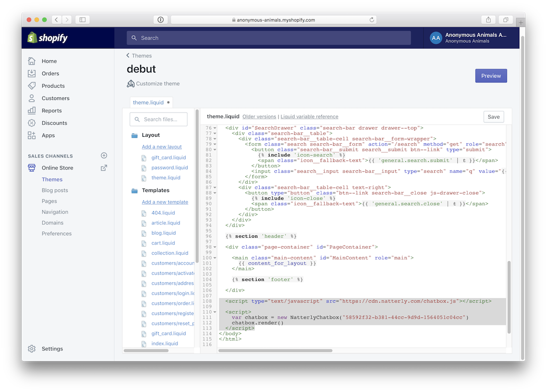Click the Preview button

[491, 75]
